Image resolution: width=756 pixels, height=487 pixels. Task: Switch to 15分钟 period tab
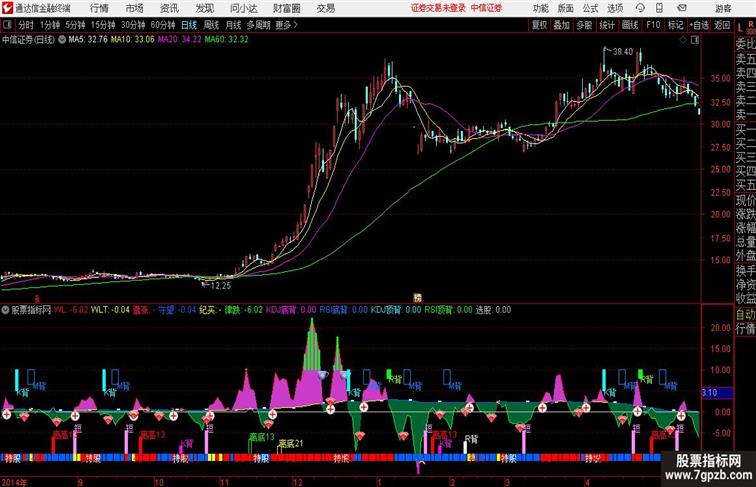[103, 25]
